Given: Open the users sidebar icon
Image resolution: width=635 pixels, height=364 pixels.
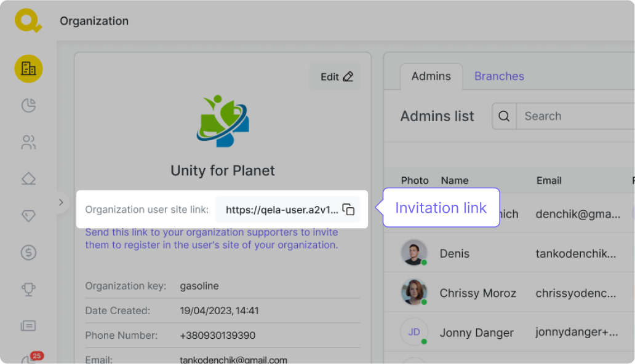Looking at the screenshot, I should click(x=28, y=143).
